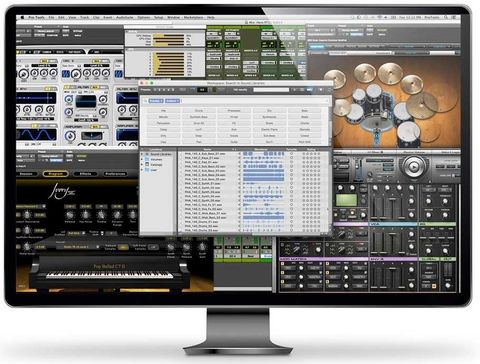Click the Percussion tag button
The height and width of the screenshot is (364, 480).
pos(163,123)
